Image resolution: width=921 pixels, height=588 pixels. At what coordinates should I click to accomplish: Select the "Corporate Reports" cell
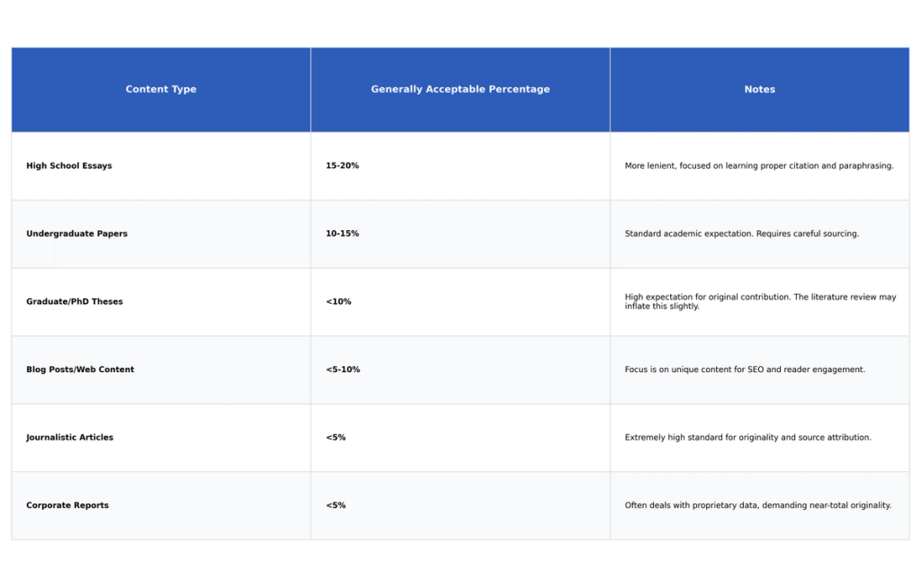(161, 505)
